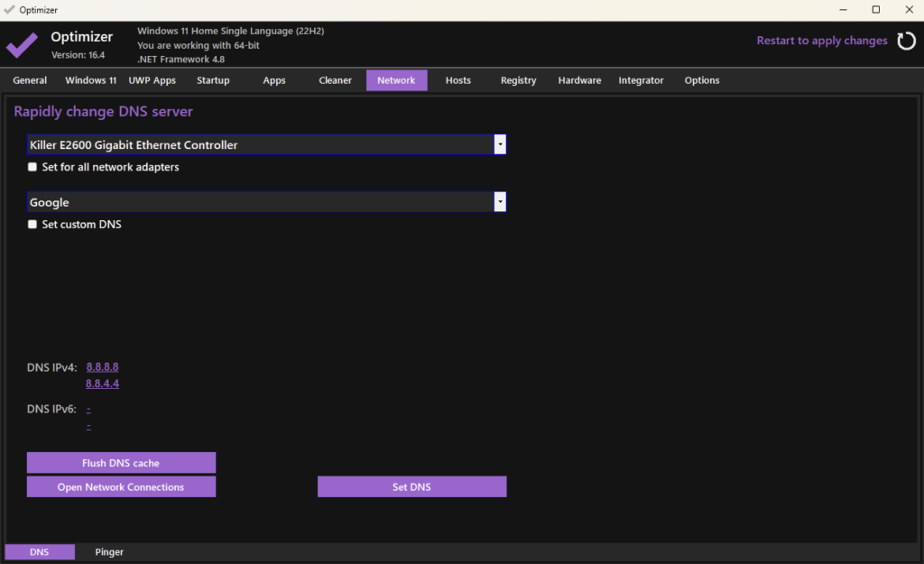Enable Set for all network adapters

[32, 167]
